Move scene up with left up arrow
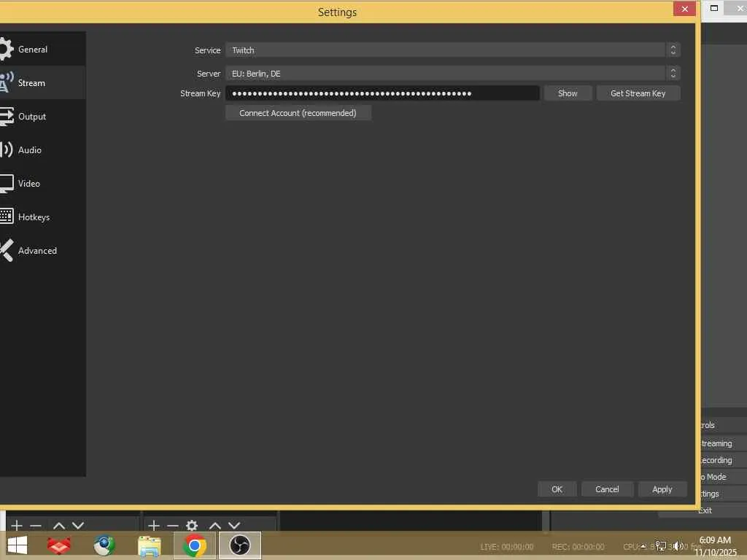 [59, 526]
